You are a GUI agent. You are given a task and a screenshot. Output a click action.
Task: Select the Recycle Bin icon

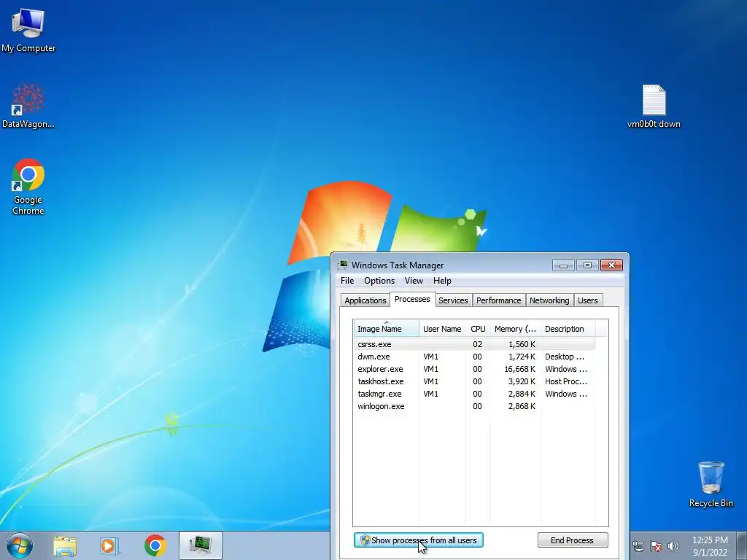coord(711,484)
